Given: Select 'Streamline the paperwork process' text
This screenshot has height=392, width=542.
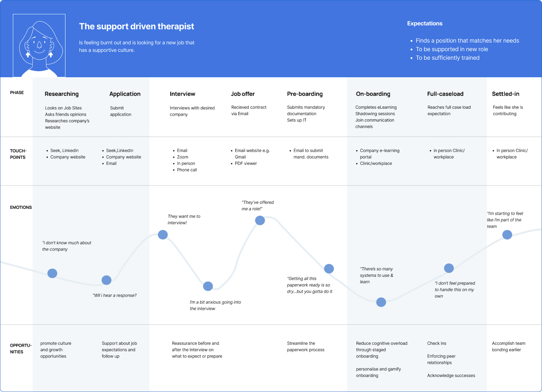Looking at the screenshot, I should [x=305, y=346].
